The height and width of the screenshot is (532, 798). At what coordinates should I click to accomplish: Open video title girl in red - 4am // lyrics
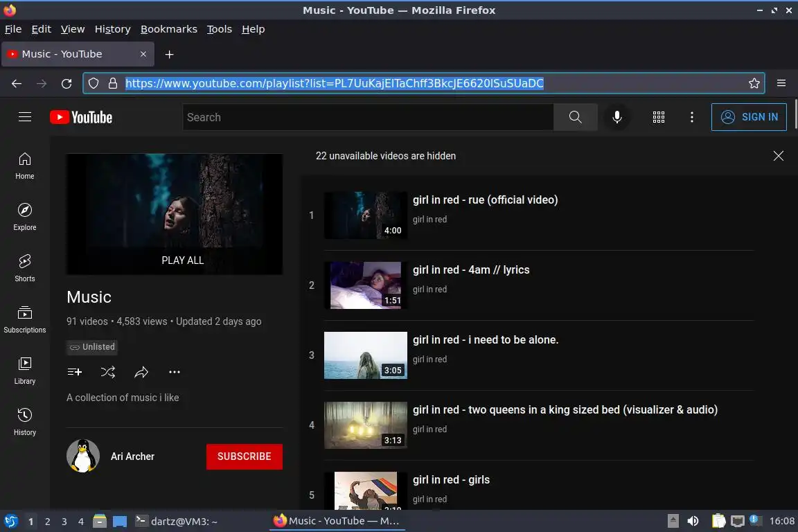tap(471, 270)
